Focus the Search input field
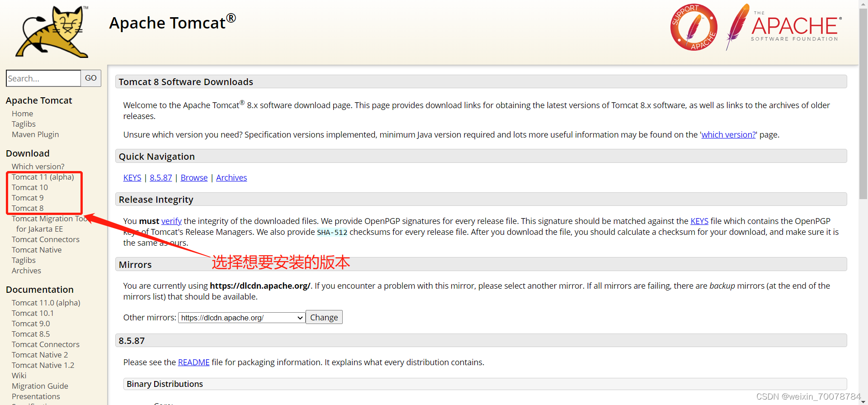The image size is (868, 405). point(43,78)
